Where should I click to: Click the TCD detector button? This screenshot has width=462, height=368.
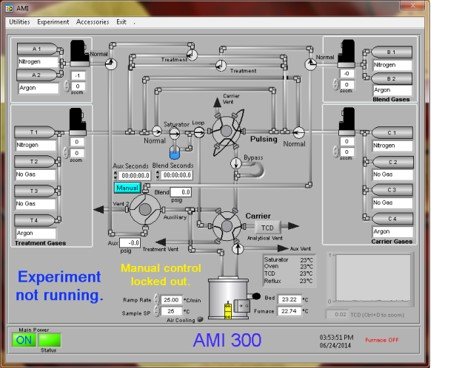click(x=267, y=228)
